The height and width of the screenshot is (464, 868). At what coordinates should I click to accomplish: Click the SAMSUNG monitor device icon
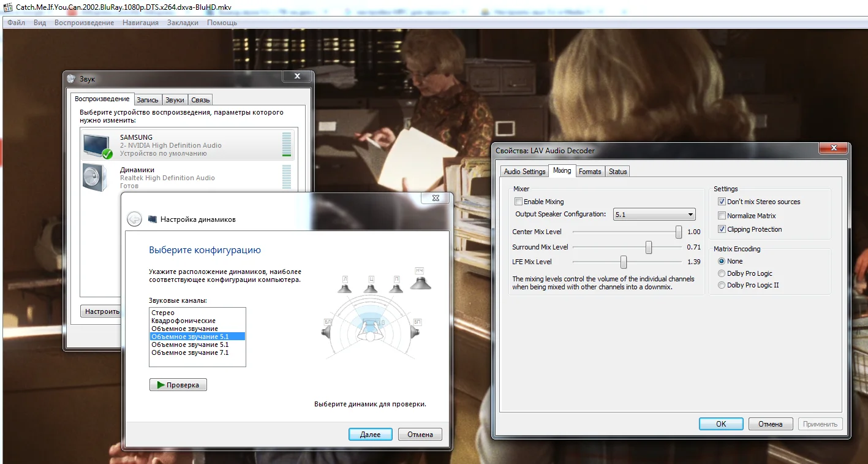97,146
